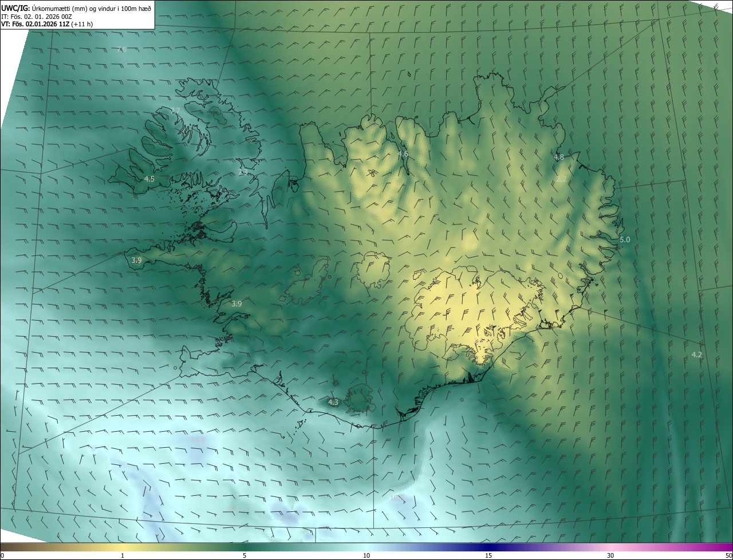Click the 5.0 value label on the east coast
Image resolution: width=733 pixels, height=560 pixels.
[624, 240]
